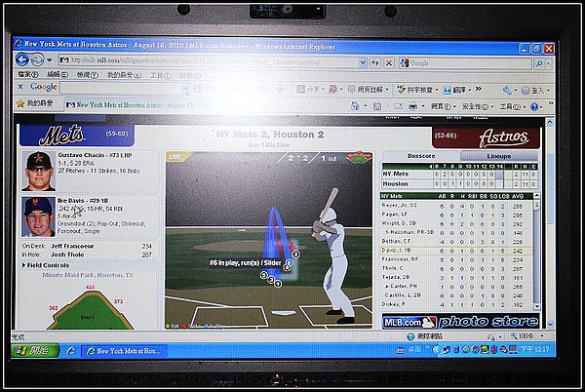The width and height of the screenshot is (585, 392).
Task: Refresh the page with the green arrows icon
Action: (375, 62)
